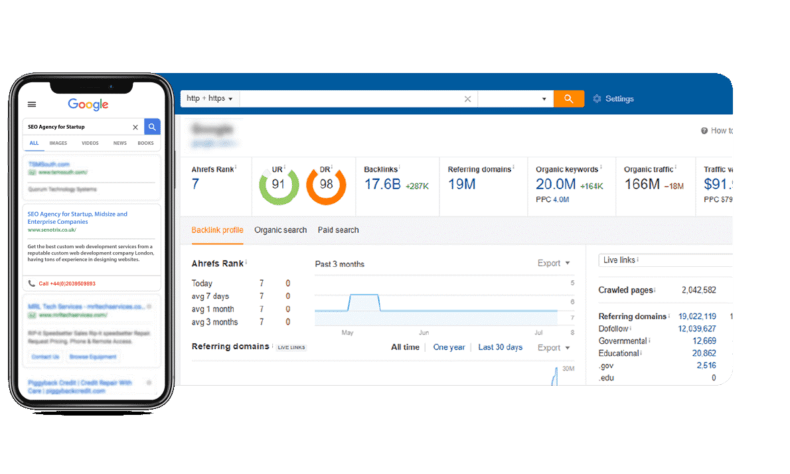The height and width of the screenshot is (474, 790).
Task: Open the phone's hamburger menu icon
Action: [x=32, y=104]
